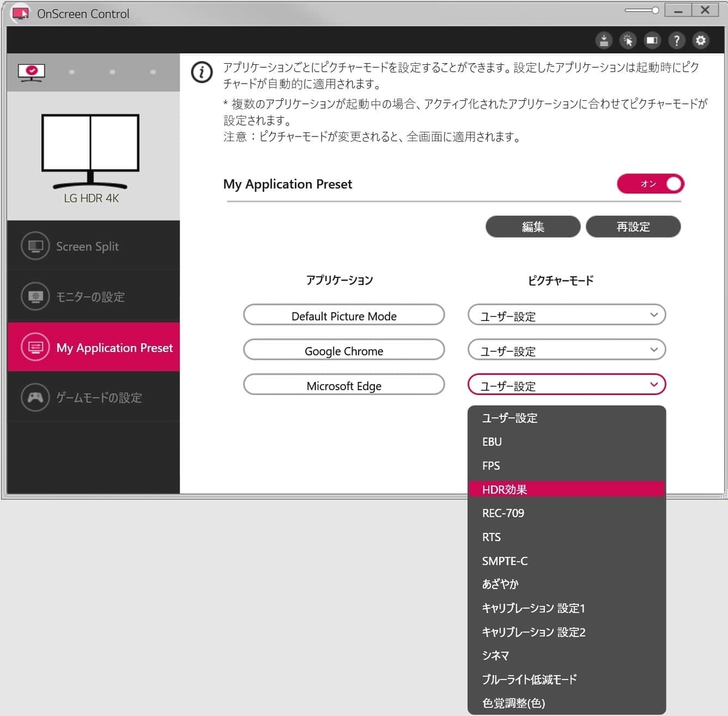Open the モニターの設定 section
Screen dimensions: 728x716
pyautogui.click(x=93, y=297)
